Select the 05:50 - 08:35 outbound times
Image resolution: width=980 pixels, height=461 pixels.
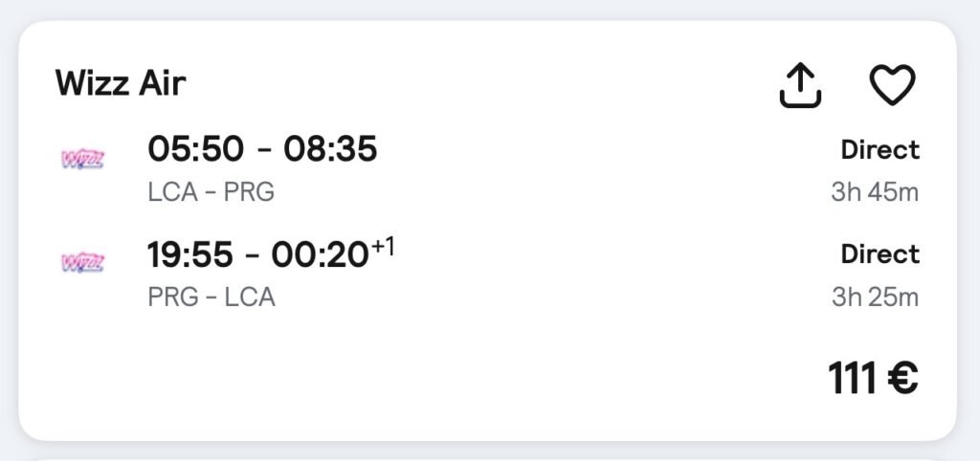click(262, 150)
